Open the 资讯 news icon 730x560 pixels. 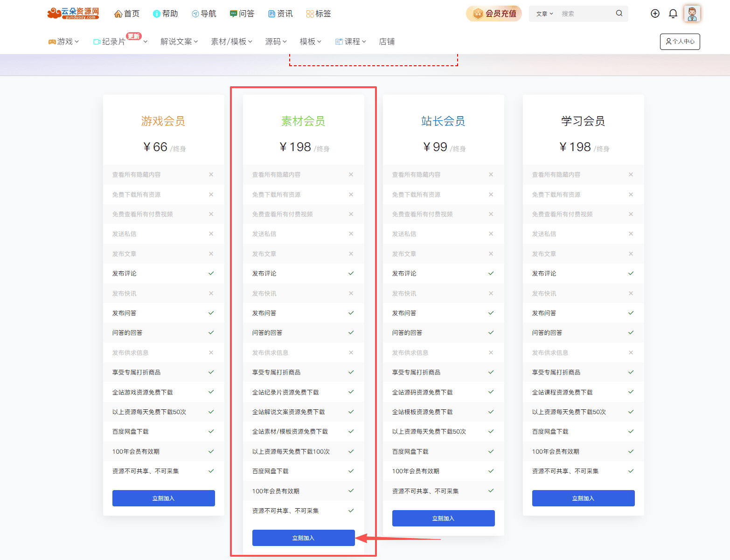271,13
